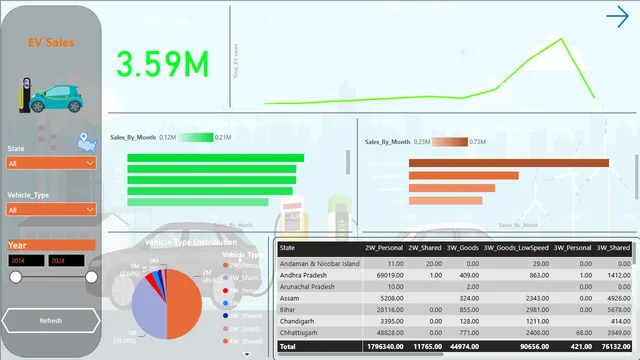Image resolution: width=640 pixels, height=360 pixels.
Task: Sort table by 3W_Personal column header
Action: tap(572, 248)
